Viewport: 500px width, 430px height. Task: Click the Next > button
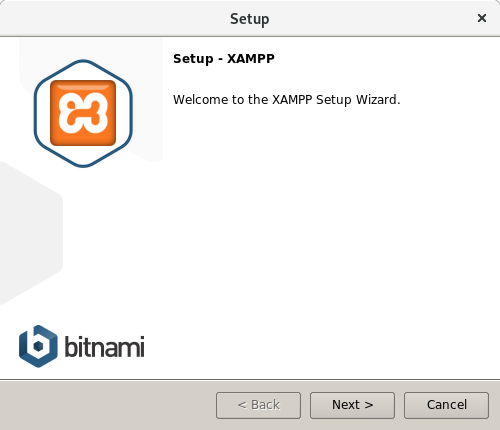pos(352,405)
